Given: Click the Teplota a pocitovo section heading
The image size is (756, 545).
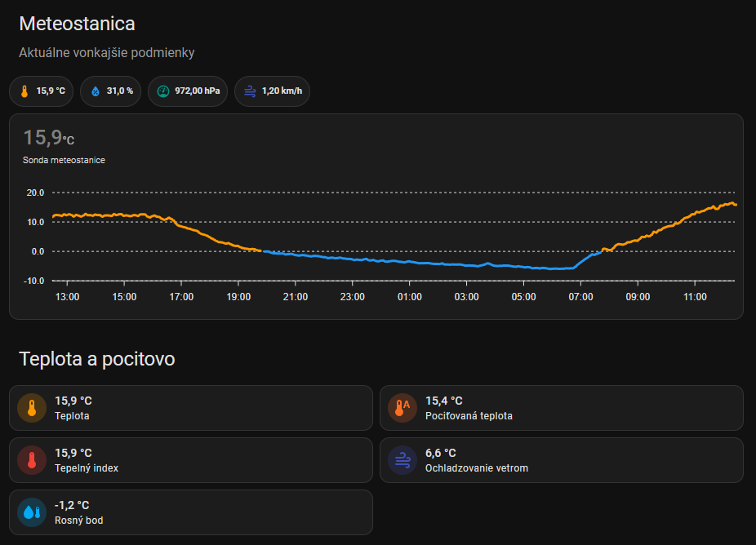Looking at the screenshot, I should coord(96,359).
